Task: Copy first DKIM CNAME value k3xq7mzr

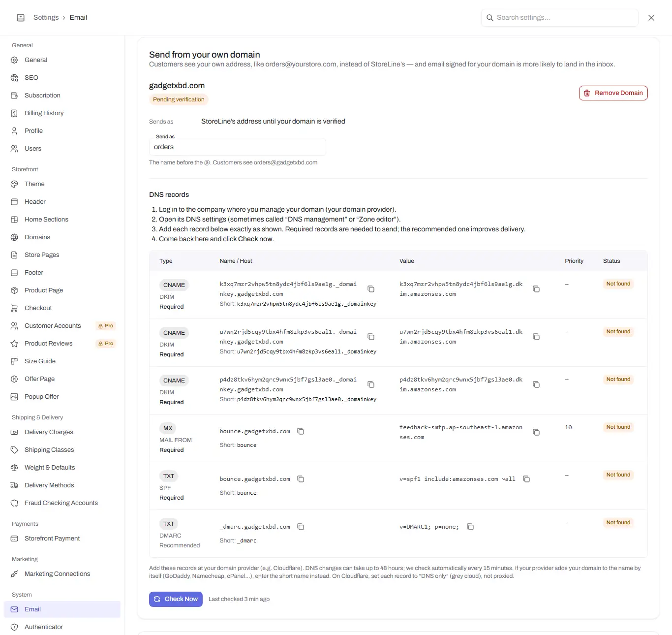Action: click(536, 289)
